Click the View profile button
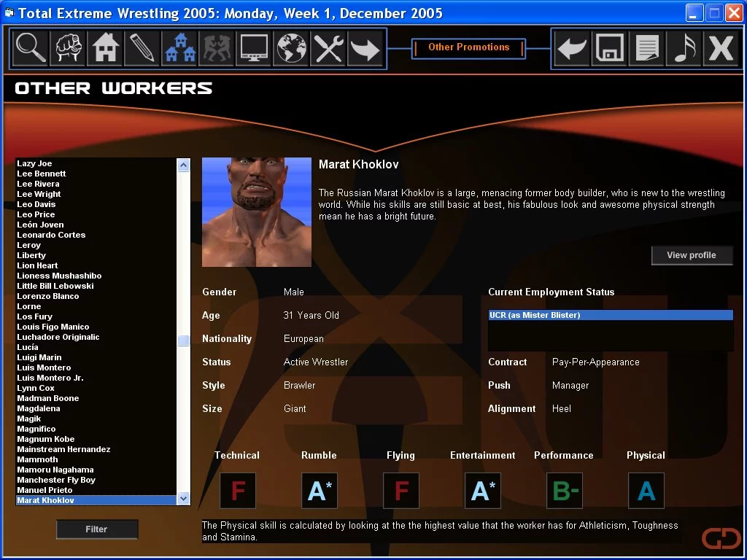The height and width of the screenshot is (560, 747). pyautogui.click(x=692, y=255)
